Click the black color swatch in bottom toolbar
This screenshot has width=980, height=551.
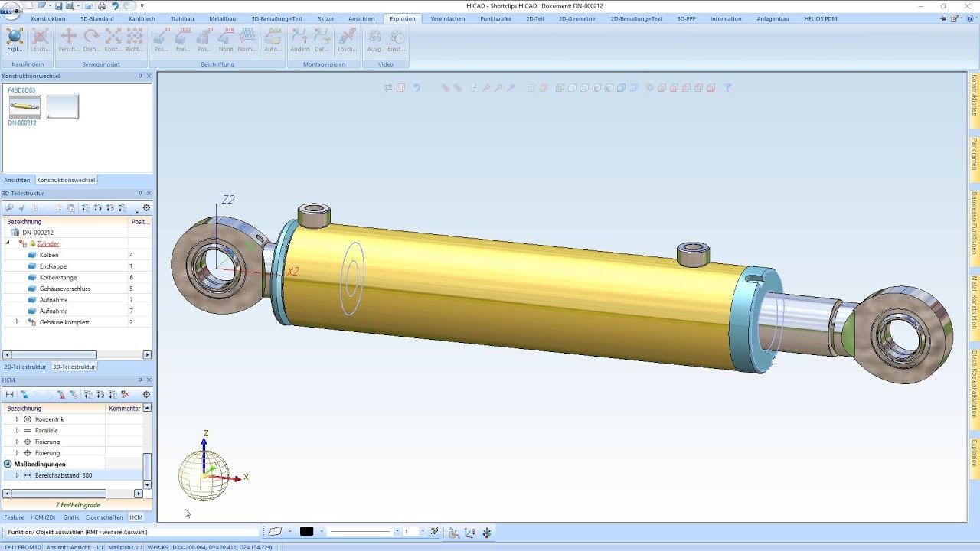307,531
